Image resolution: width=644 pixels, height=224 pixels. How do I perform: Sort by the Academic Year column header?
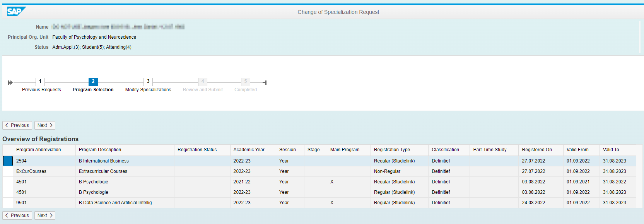coord(253,150)
